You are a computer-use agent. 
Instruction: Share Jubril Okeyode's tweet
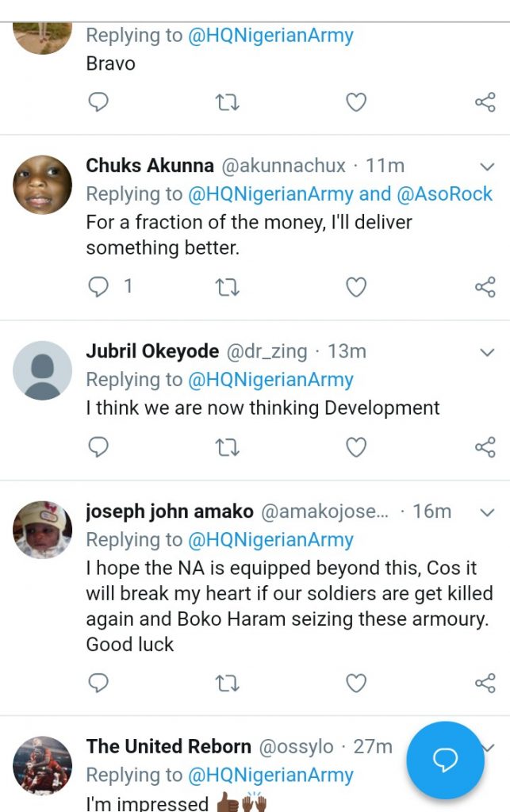pos(485,447)
